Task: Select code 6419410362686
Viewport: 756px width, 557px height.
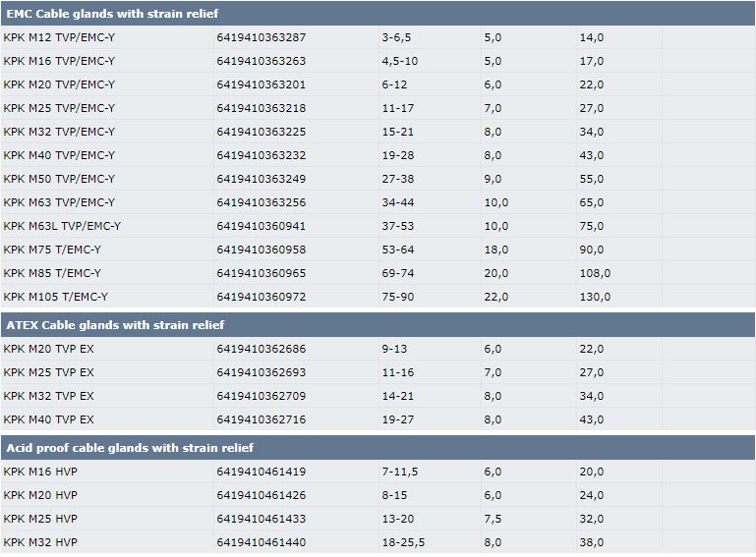Action: (262, 350)
